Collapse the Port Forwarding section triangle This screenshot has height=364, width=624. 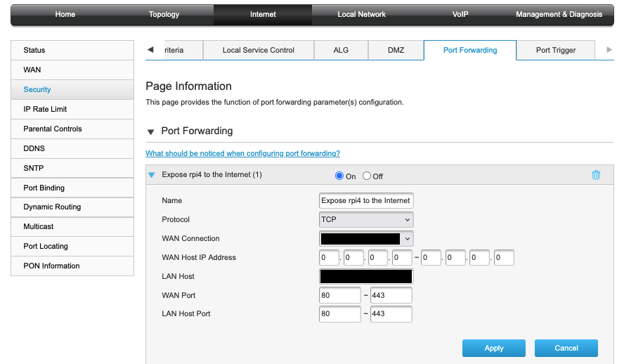tap(151, 131)
